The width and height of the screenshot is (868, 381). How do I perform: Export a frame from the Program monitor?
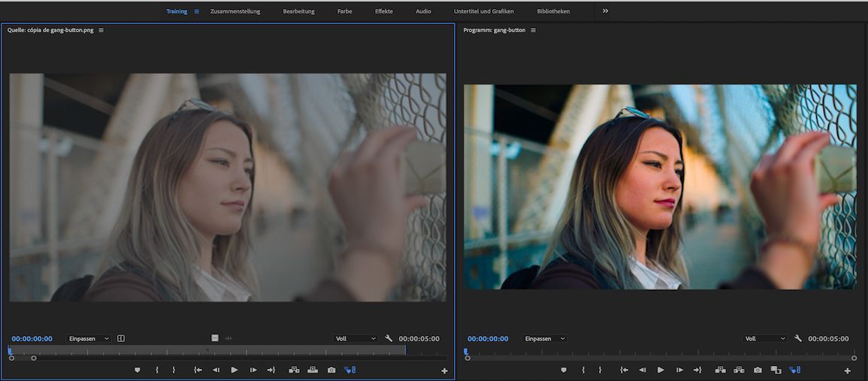click(758, 370)
